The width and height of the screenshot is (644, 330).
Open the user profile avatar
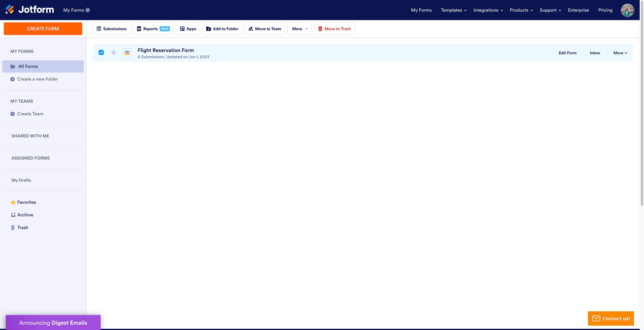coord(627,10)
